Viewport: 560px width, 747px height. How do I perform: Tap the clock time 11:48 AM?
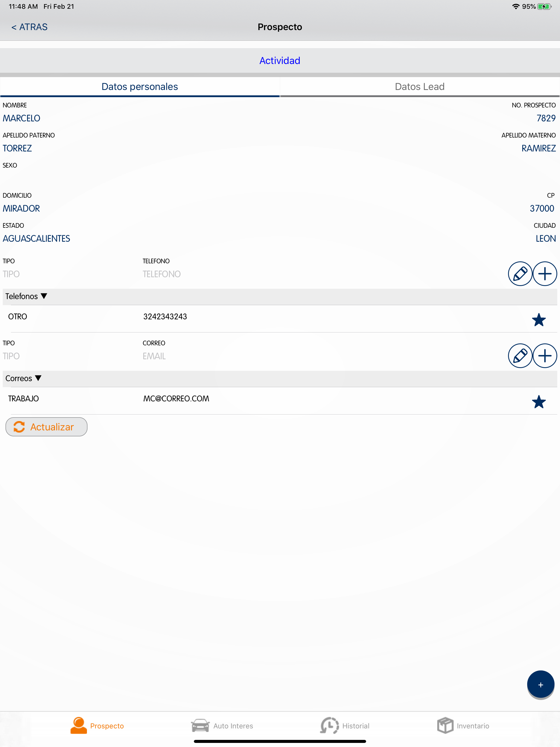[x=23, y=6]
